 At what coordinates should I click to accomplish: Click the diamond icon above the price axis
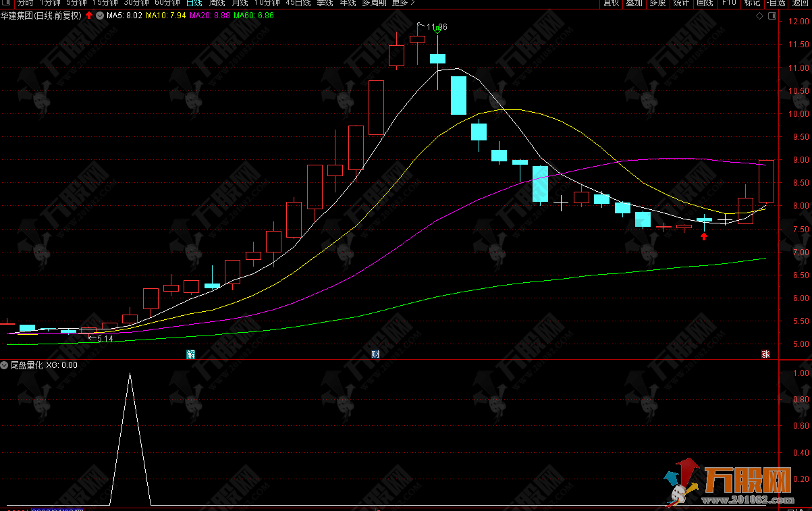(760, 15)
